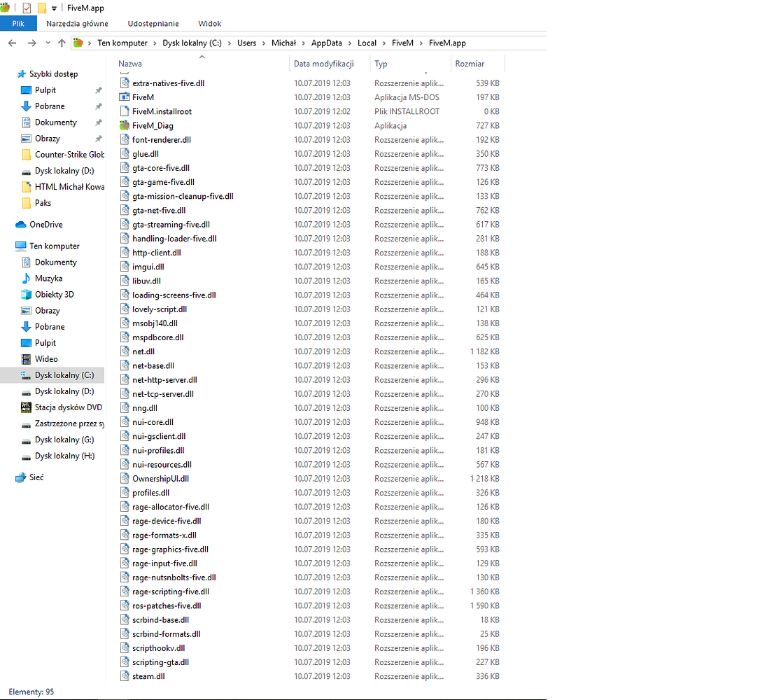Click the imgui.dll file icon
Viewport: 774px width, 700px height.
pos(125,267)
